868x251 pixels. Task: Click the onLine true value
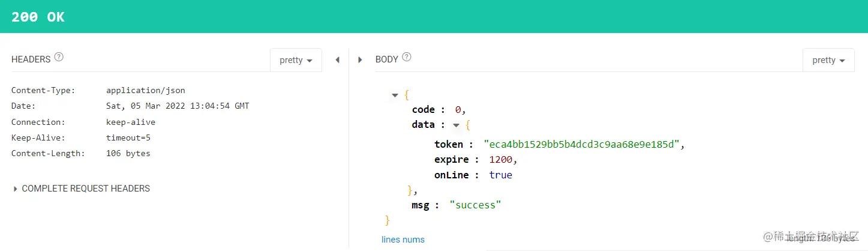pos(500,175)
